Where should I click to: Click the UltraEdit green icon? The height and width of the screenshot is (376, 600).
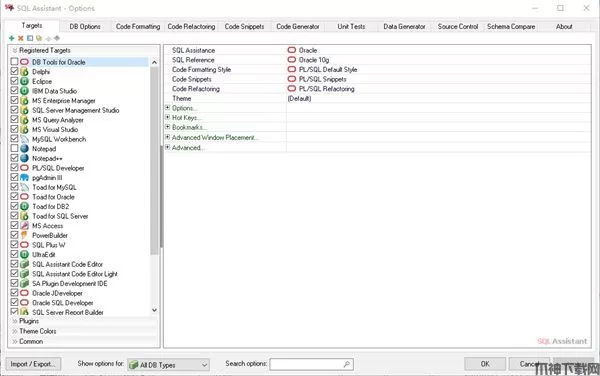[24, 254]
